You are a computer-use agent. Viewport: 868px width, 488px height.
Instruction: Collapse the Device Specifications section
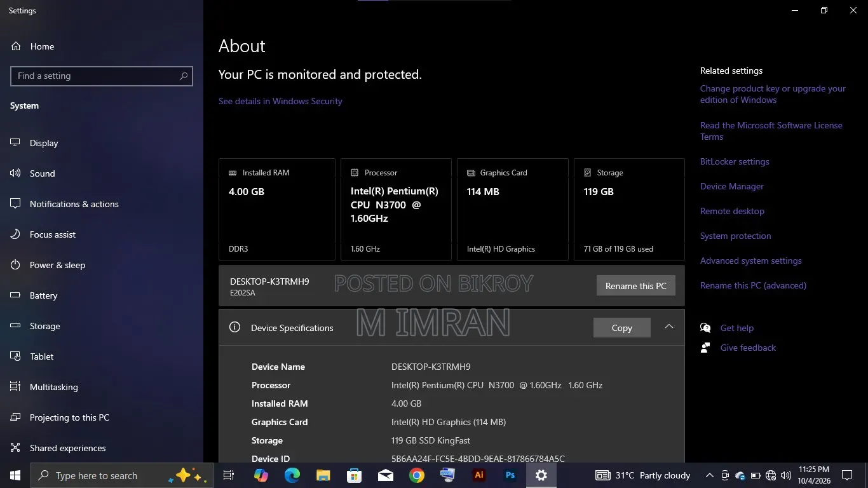[x=668, y=326]
